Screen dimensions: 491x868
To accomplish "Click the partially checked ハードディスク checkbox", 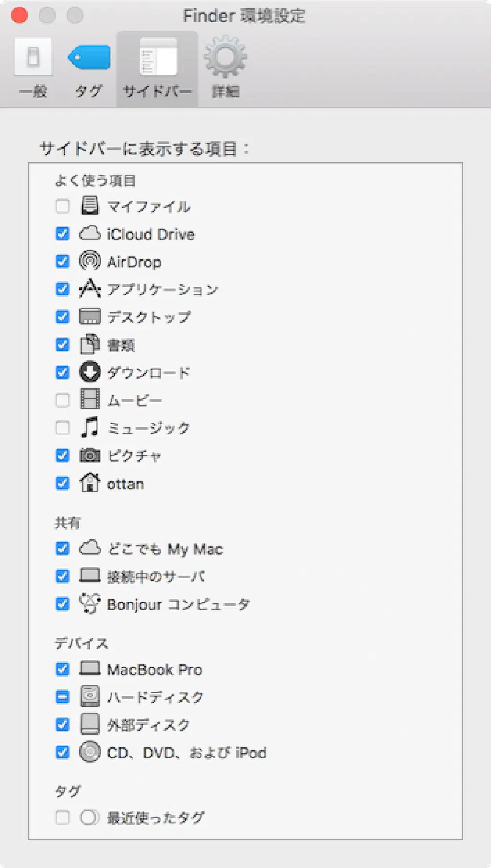I will [x=62, y=697].
